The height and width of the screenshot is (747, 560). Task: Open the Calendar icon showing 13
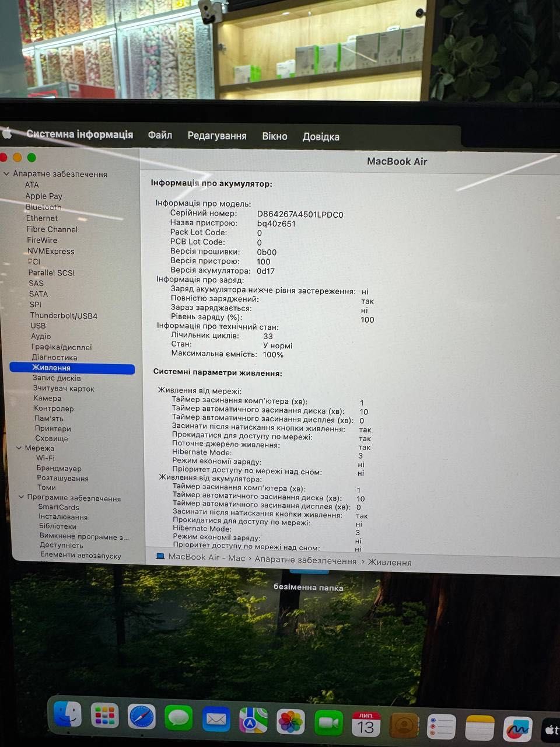click(x=366, y=724)
